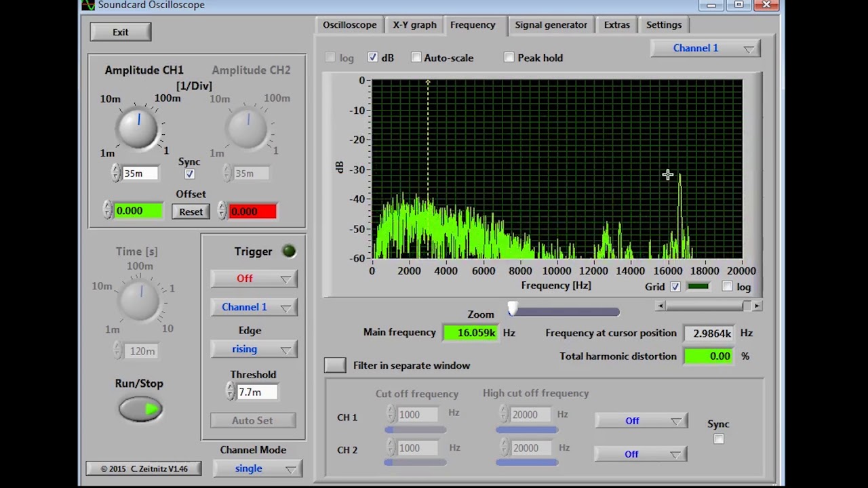This screenshot has height=488, width=868.
Task: Enable the Auto-scale checkbox
Action: [416, 58]
